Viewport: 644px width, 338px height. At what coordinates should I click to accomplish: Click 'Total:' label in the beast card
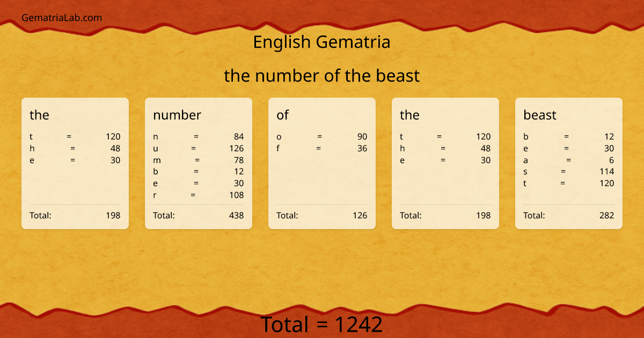pos(534,216)
